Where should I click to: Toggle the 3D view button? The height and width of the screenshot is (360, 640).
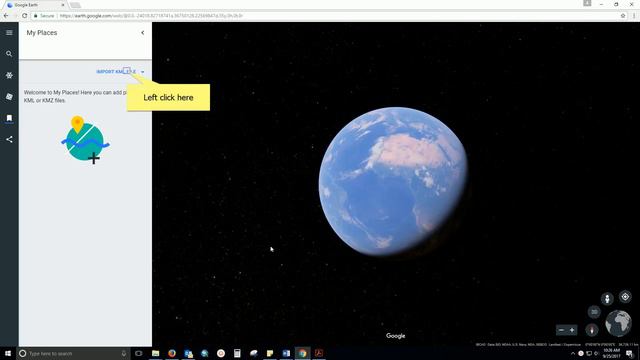594,312
